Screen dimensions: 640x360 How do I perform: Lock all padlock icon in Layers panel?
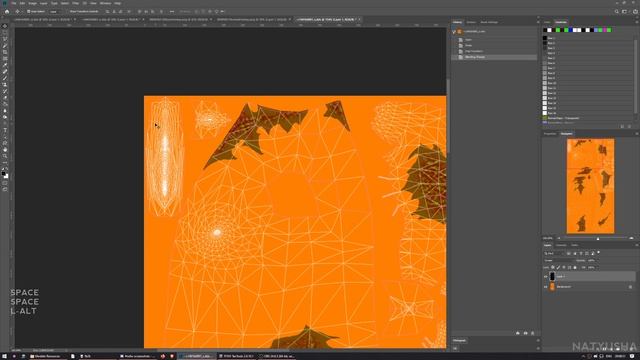click(x=575, y=267)
